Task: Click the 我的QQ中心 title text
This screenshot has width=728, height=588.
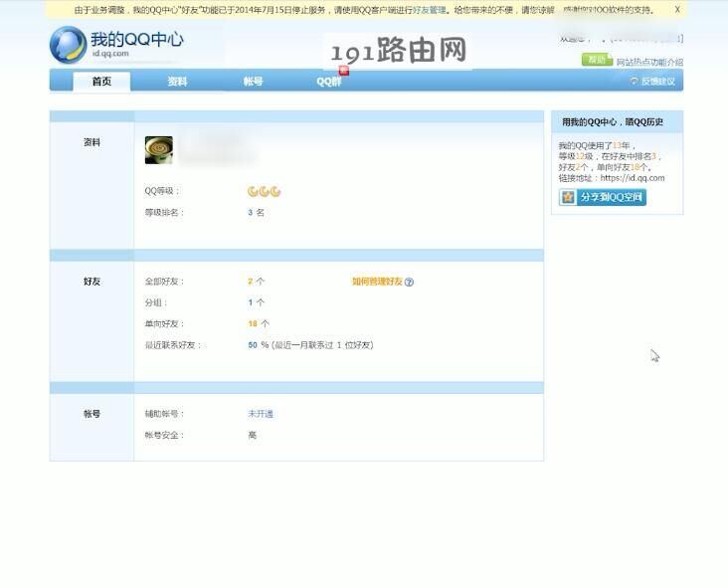Action: 137,40
